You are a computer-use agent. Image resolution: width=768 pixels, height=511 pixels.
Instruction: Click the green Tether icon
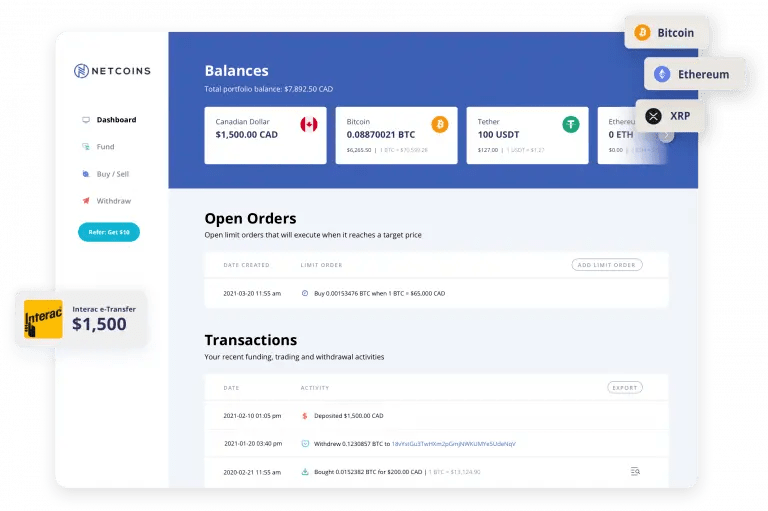(571, 124)
